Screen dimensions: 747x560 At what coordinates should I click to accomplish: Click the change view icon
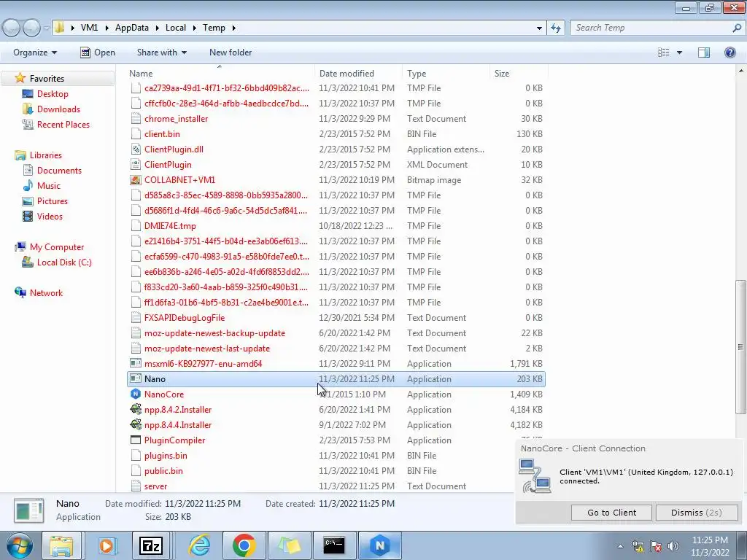[x=663, y=52]
